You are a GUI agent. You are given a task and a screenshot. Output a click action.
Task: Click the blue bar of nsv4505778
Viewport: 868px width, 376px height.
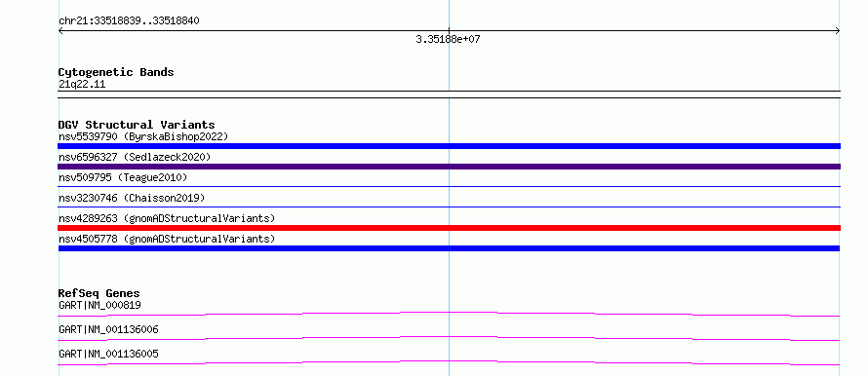point(449,248)
